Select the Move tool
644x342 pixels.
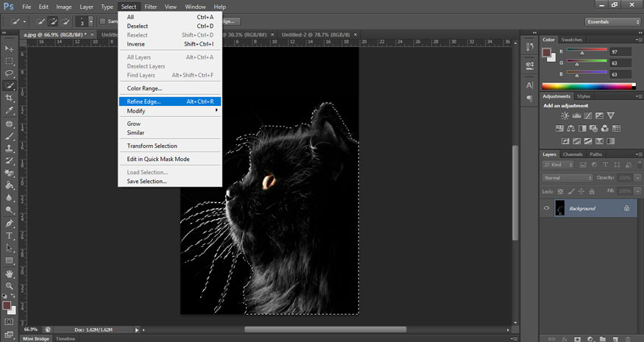click(x=9, y=49)
